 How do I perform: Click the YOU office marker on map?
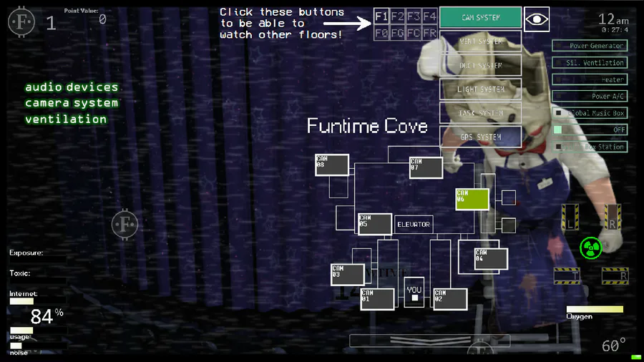[x=414, y=293]
